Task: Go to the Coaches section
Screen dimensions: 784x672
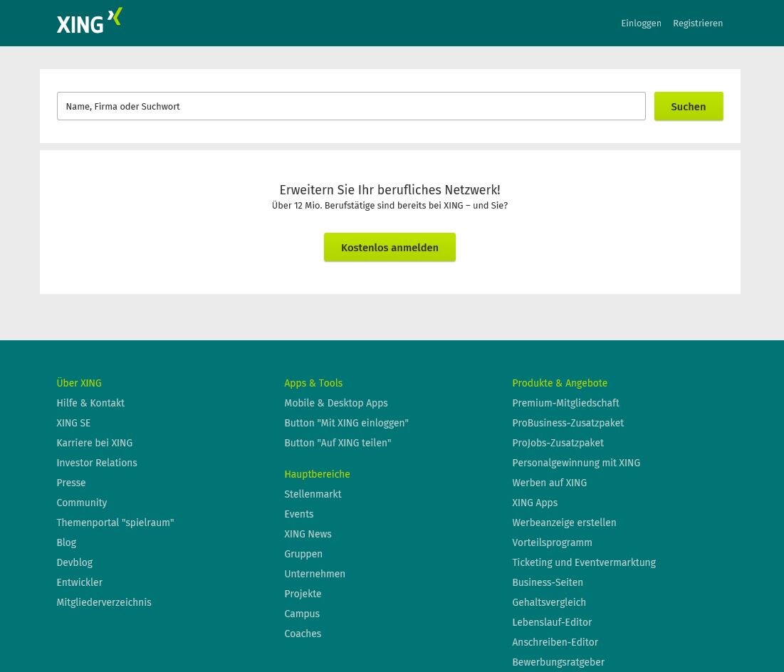Action: [x=303, y=634]
